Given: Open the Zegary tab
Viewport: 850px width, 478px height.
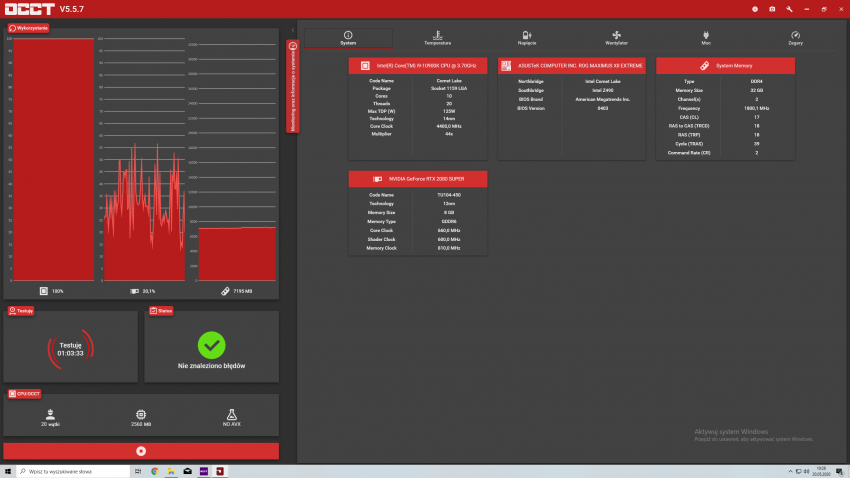Looking at the screenshot, I should click(x=795, y=38).
